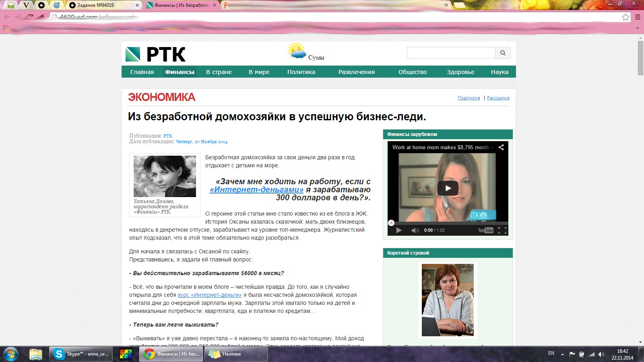Open Windows Explorer from taskbar
This screenshot has height=362, width=644.
point(36,354)
